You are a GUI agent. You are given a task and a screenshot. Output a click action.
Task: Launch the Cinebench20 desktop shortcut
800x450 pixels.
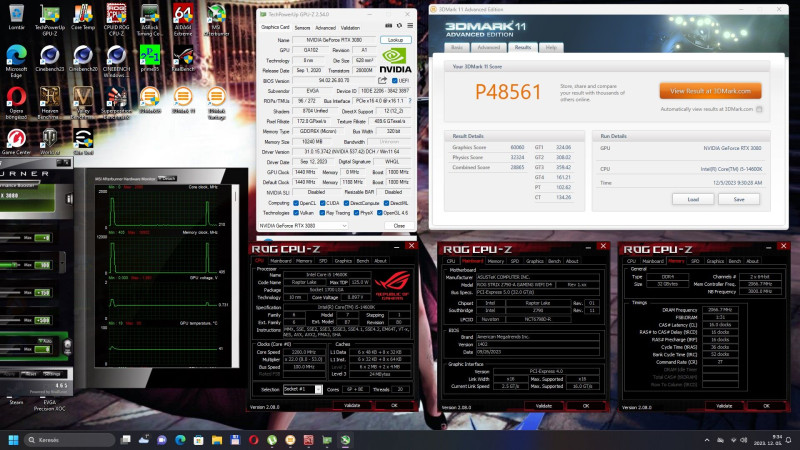[83, 59]
